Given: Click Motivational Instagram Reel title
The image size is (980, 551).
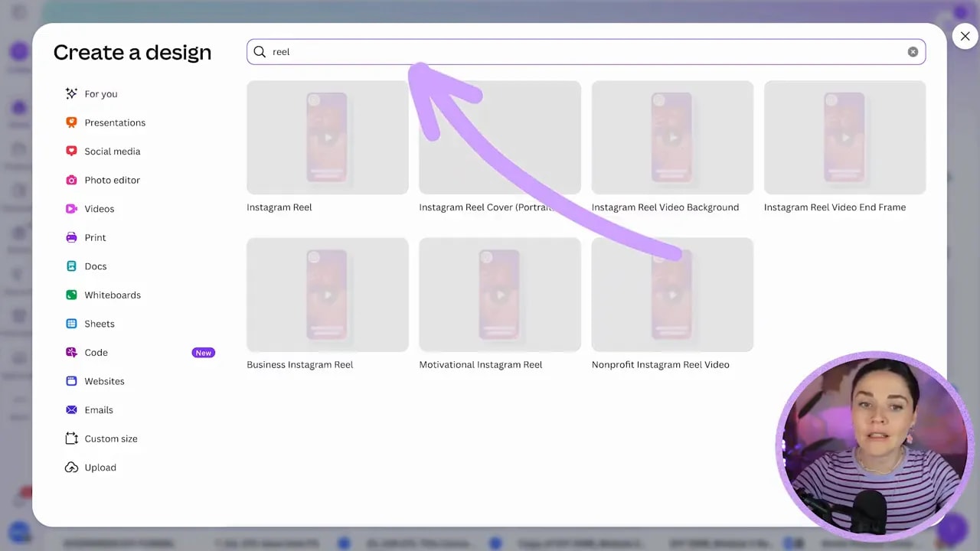Looking at the screenshot, I should [x=481, y=364].
